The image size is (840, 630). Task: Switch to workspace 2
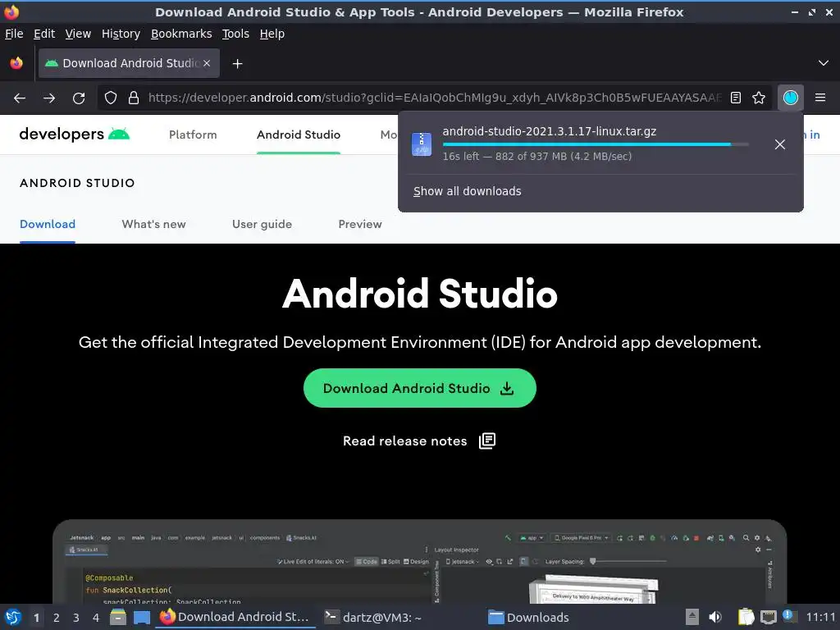(x=57, y=618)
